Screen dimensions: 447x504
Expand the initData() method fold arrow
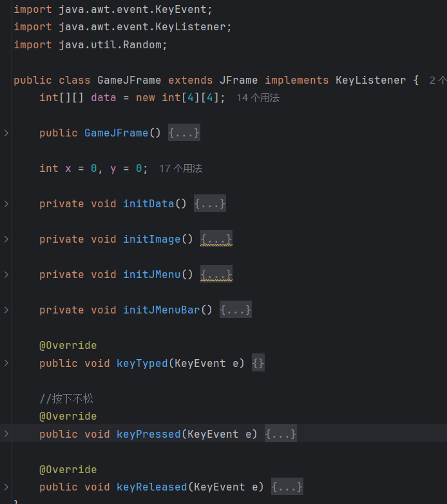coord(6,203)
